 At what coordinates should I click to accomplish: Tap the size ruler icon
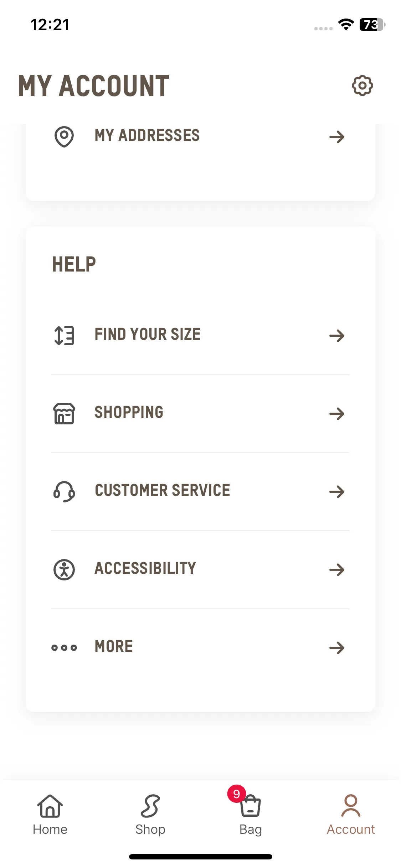pyautogui.click(x=64, y=336)
